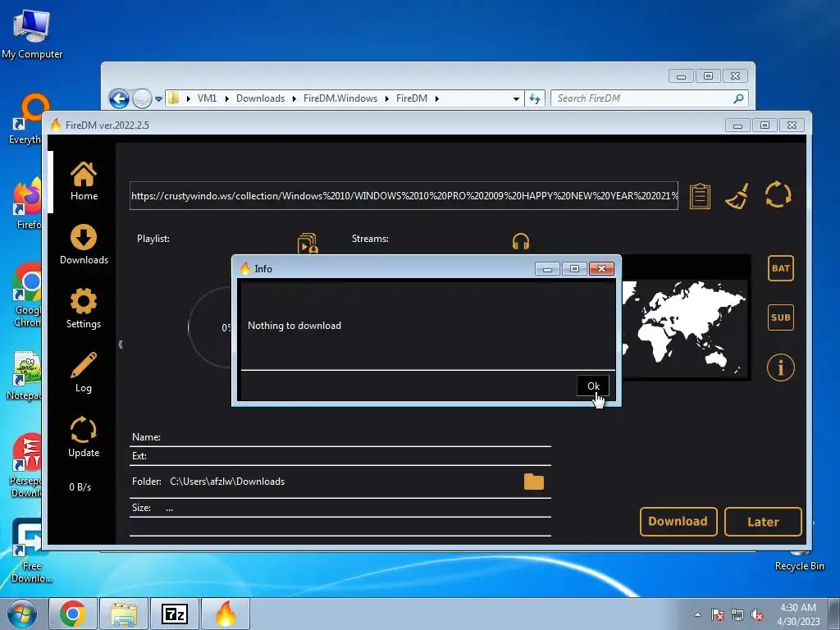This screenshot has width=840, height=630.
Task: Click the Name field line
Action: tap(340, 438)
